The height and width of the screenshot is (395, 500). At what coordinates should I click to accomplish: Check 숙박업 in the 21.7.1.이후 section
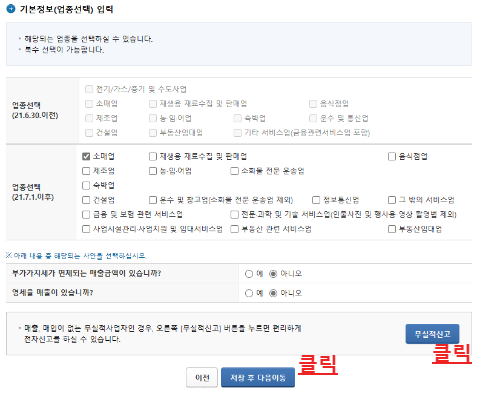86,185
